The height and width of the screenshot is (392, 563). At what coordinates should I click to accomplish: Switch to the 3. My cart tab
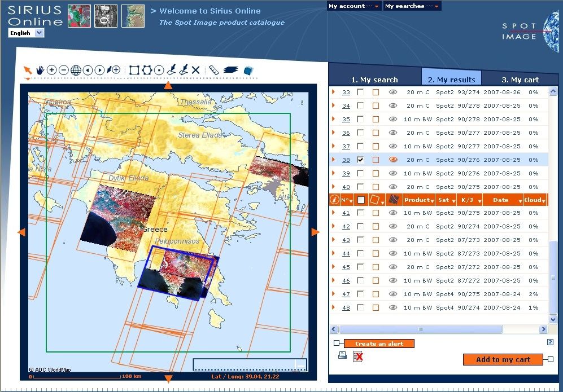tap(520, 80)
